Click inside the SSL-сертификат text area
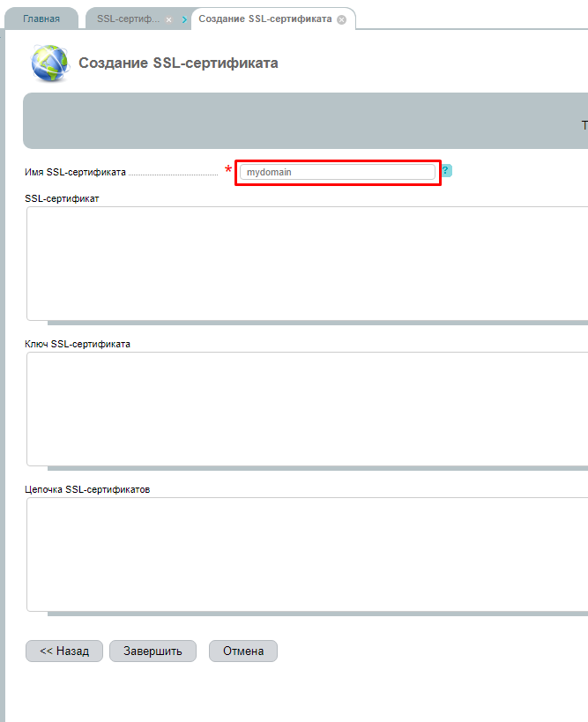The image size is (588, 722). pyautogui.click(x=307, y=264)
